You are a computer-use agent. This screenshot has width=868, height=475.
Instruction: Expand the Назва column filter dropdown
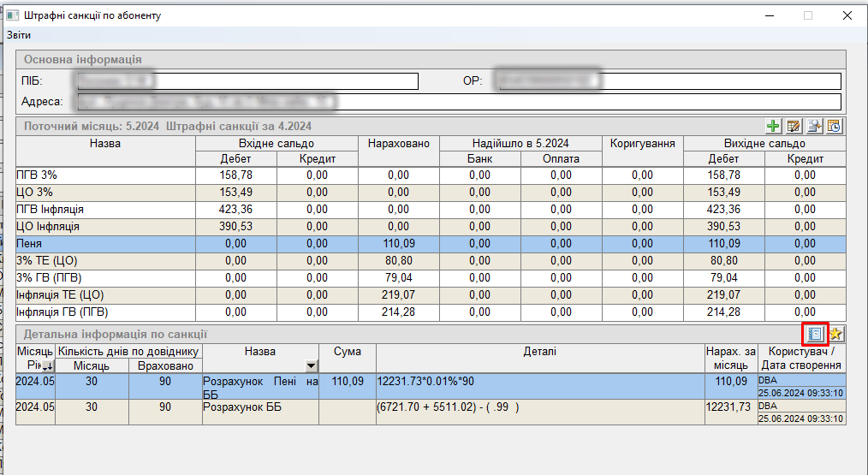tap(311, 366)
